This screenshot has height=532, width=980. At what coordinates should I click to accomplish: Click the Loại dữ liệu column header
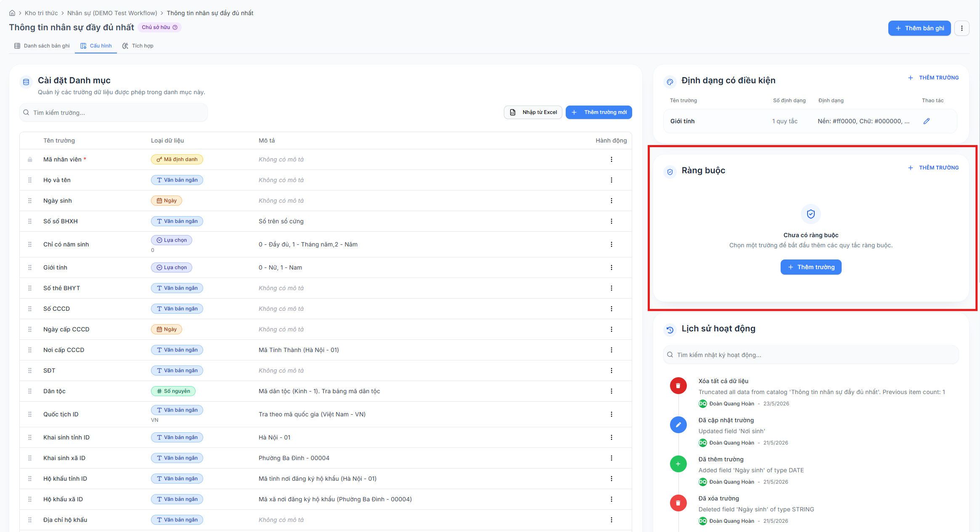coord(167,140)
